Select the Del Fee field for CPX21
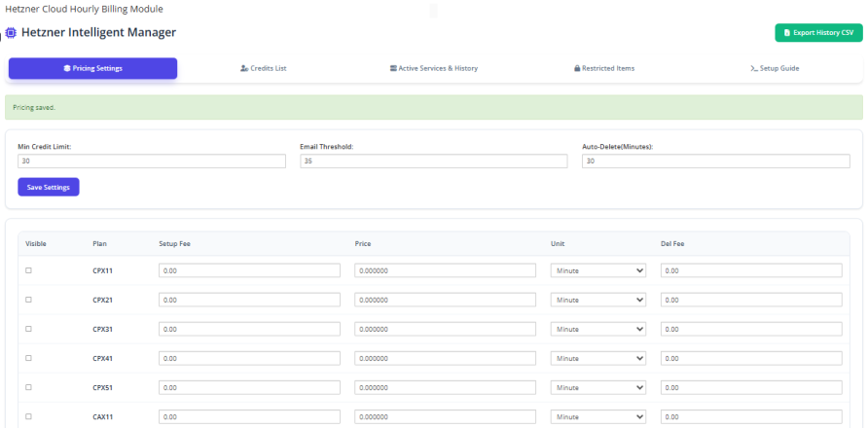 click(x=752, y=300)
